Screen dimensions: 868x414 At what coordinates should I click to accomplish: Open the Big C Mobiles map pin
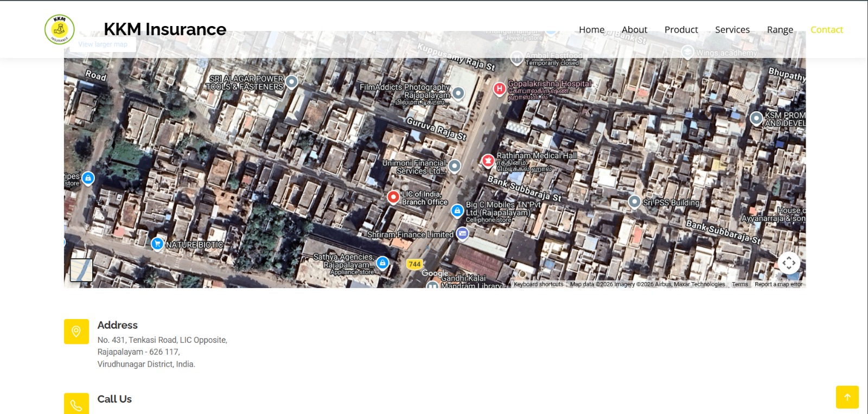(457, 211)
